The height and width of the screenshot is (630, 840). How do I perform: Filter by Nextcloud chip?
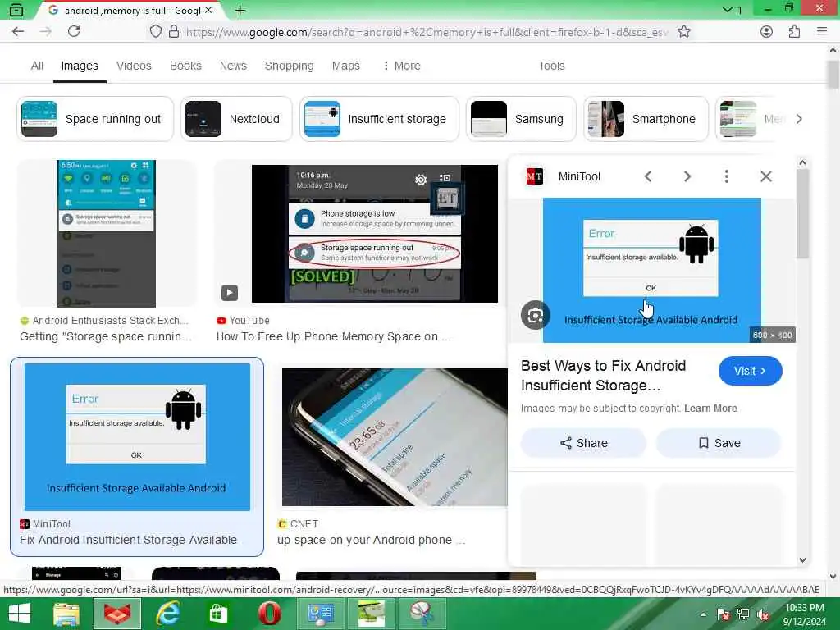click(x=236, y=119)
